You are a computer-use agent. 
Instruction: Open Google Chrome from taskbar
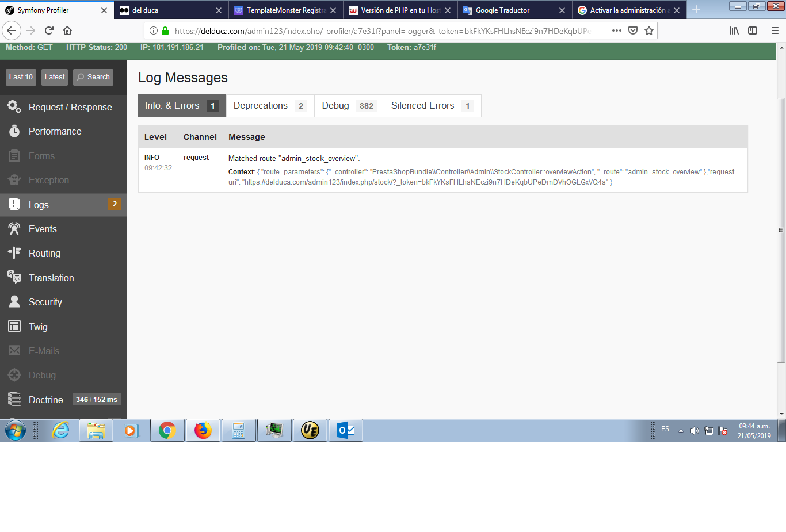click(167, 430)
